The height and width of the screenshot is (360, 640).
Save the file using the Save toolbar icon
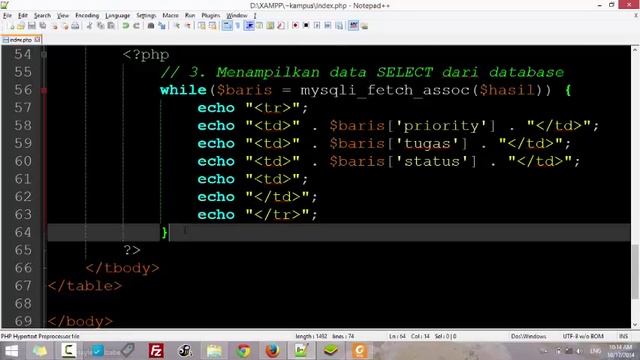pos(31,26)
